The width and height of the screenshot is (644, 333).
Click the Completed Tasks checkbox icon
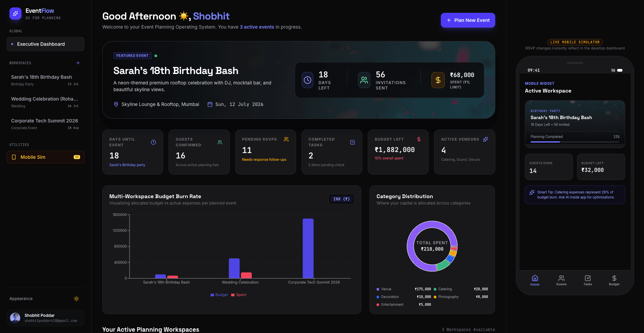353,142
